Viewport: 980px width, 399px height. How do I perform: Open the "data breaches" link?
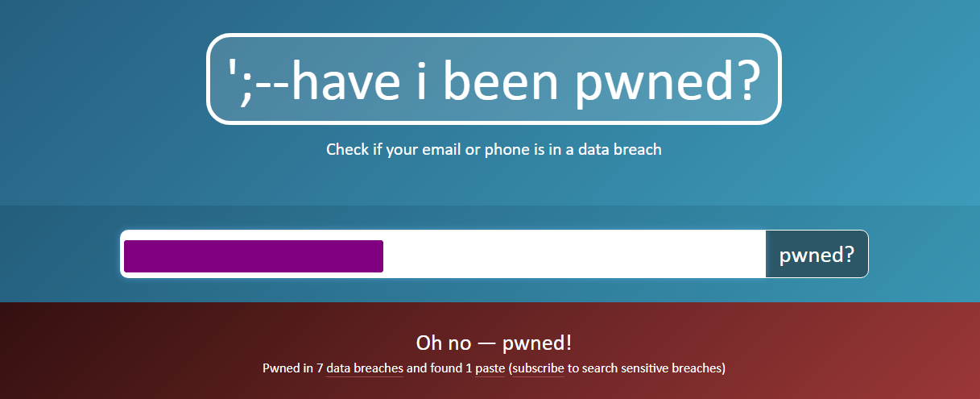click(364, 369)
